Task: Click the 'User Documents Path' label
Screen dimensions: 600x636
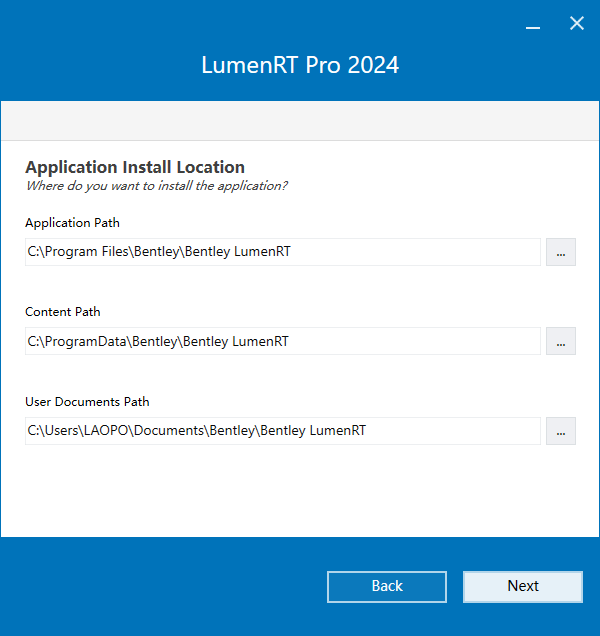Action: (87, 402)
